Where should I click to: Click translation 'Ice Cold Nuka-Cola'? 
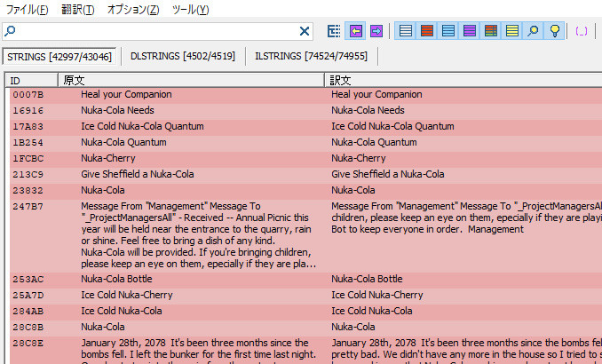[x=372, y=311]
